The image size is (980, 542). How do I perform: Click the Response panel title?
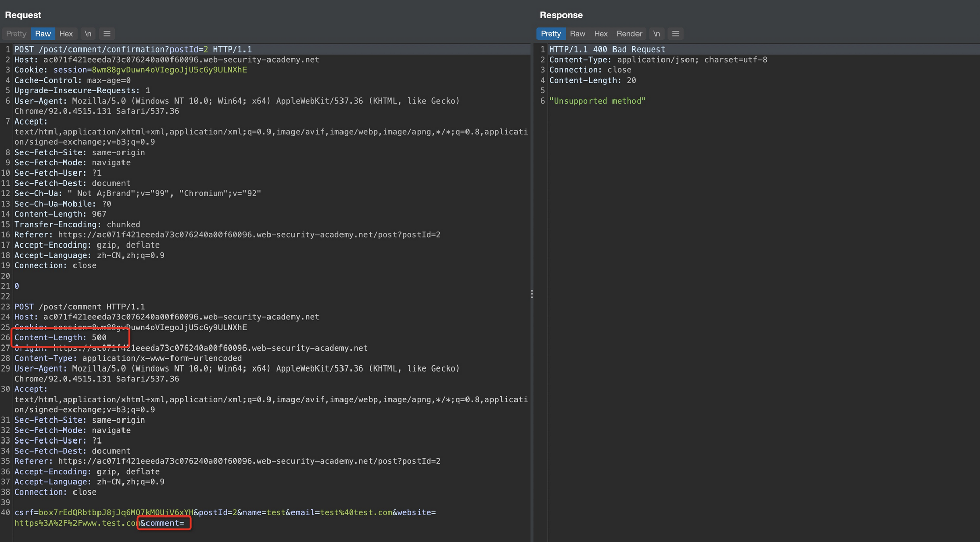[561, 15]
